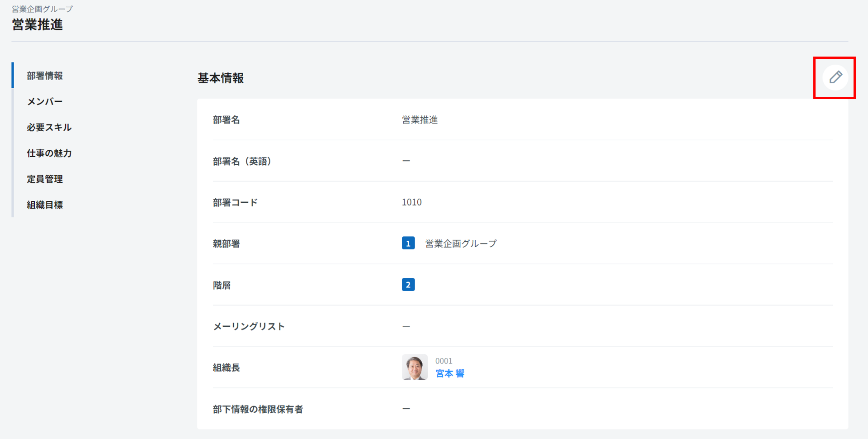This screenshot has height=439, width=868.
Task: Click the 営業推進 value in 部署名 row
Action: [420, 120]
